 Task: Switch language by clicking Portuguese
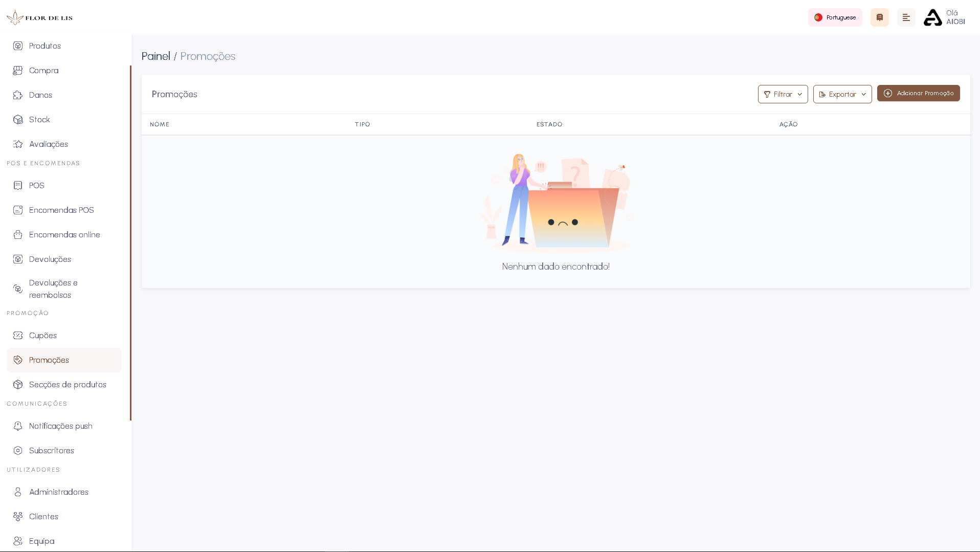[x=835, y=17]
